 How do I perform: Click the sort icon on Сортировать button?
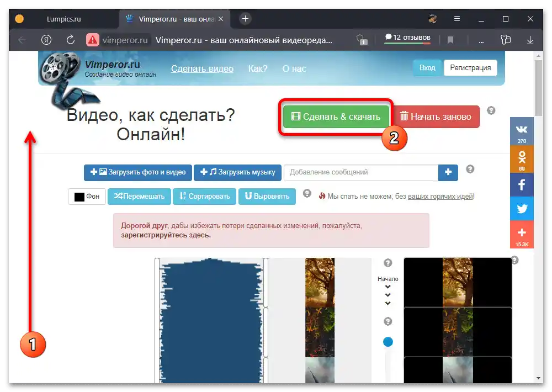coord(182,195)
